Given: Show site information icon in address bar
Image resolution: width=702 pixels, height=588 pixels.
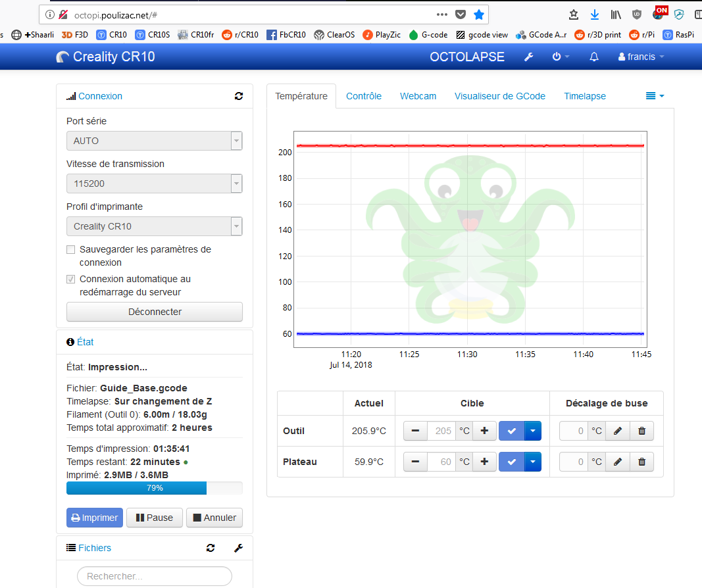Looking at the screenshot, I should click(50, 14).
